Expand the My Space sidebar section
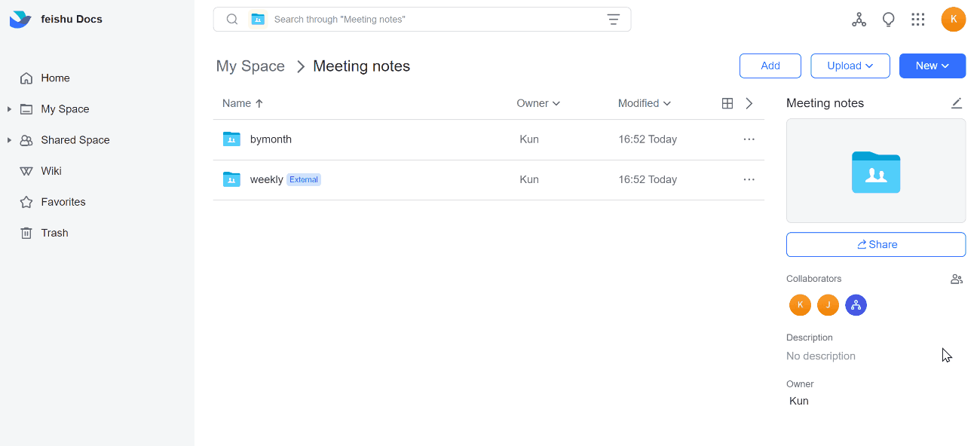Viewport: 980px width, 446px height. 9,108
